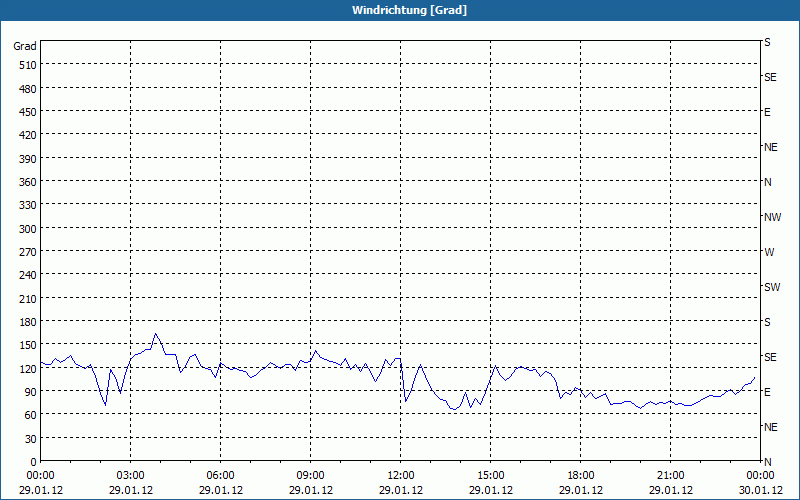Select the 90 y-axis value
This screenshot has width=800, height=500.
click(x=30, y=392)
